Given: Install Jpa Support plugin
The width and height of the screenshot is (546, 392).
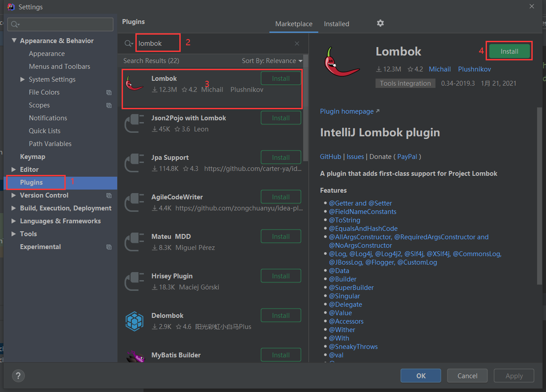Looking at the screenshot, I should 281,158.
